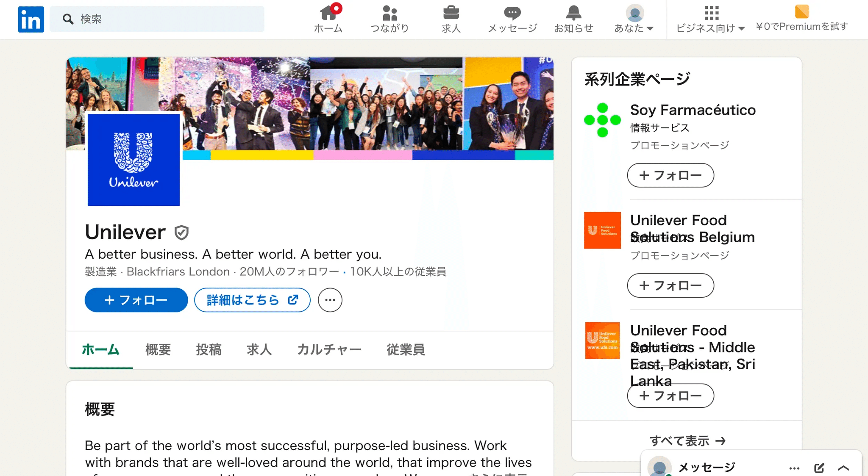Follow Unilever with the blue フォロー button
The image size is (868, 476).
click(x=136, y=300)
